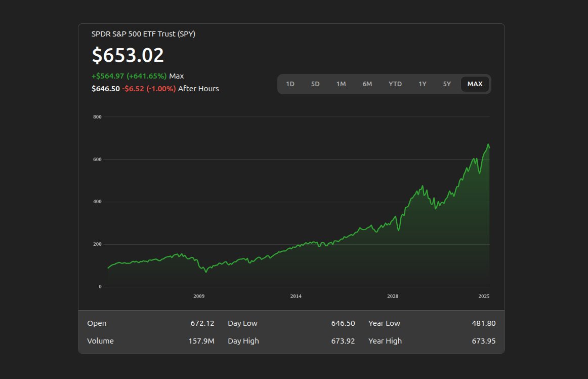Pick the 1Y time range
The height and width of the screenshot is (379, 588).
click(423, 84)
